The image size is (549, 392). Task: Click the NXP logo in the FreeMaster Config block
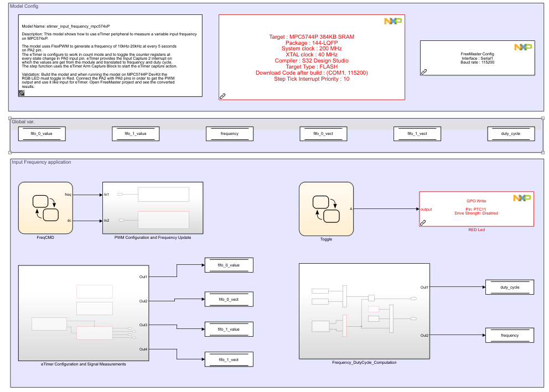[523, 47]
